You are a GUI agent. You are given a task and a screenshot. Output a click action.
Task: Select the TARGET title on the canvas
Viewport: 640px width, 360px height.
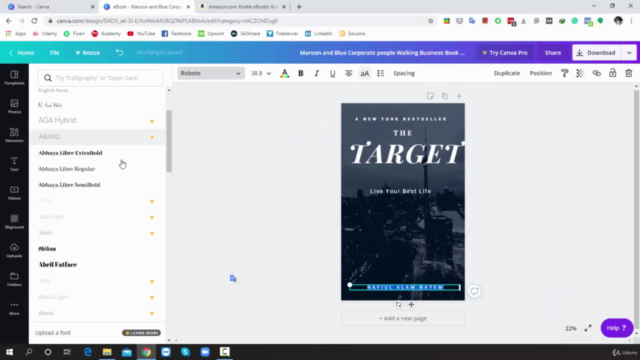pos(407,154)
